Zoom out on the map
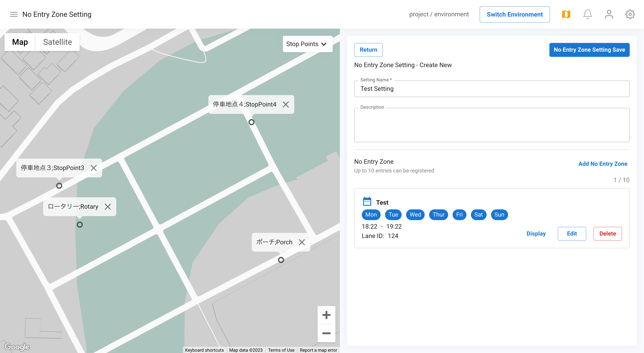This screenshot has height=353, width=644. (x=326, y=333)
